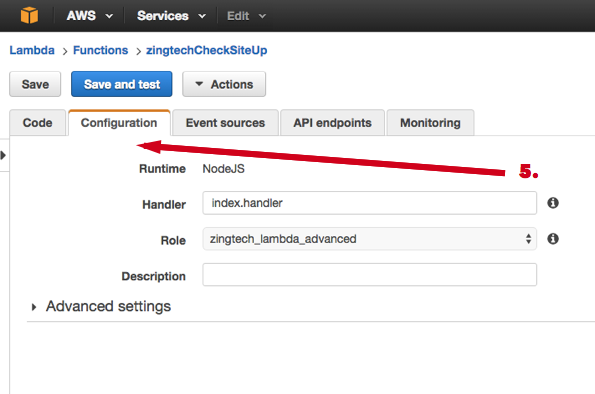This screenshot has width=595, height=394.
Task: Switch to the Event sources tab
Action: [225, 123]
